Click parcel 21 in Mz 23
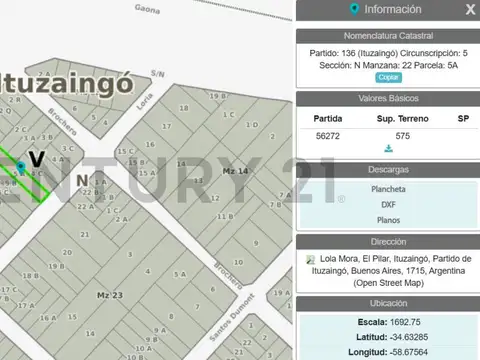This screenshot has width=480, height=360. 85,235
